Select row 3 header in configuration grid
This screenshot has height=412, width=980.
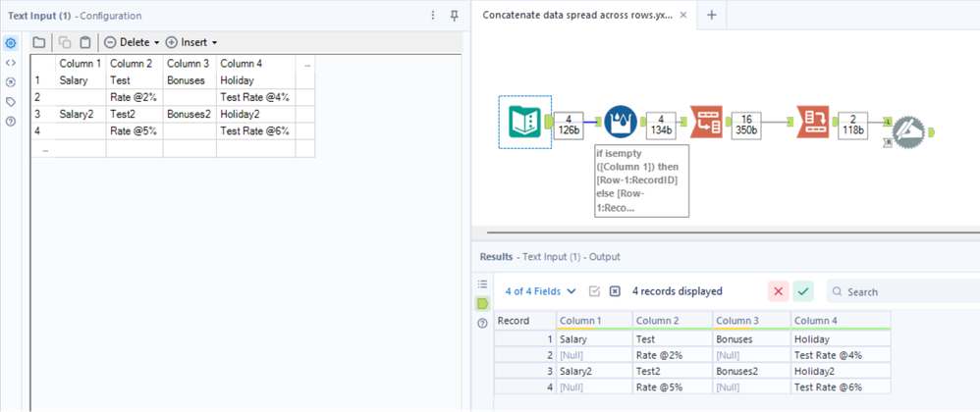pyautogui.click(x=43, y=114)
